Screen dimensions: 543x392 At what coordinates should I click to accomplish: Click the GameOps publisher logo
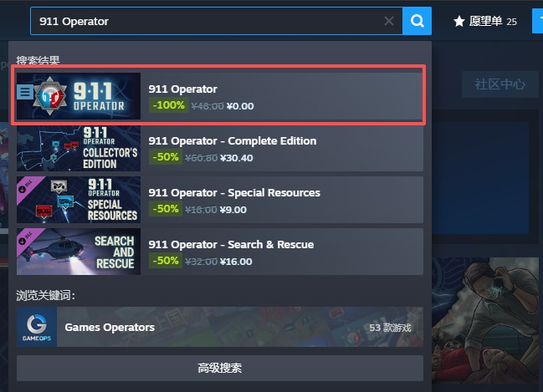(x=37, y=327)
